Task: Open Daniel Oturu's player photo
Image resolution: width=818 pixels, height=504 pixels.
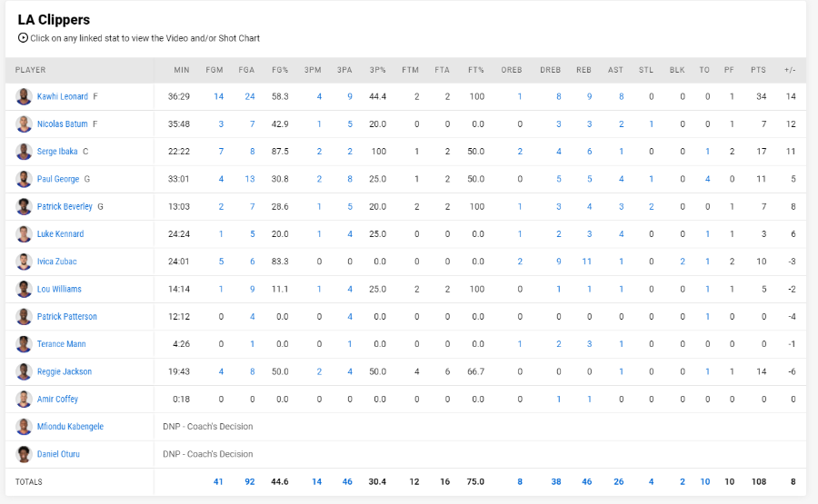Action: [x=24, y=454]
